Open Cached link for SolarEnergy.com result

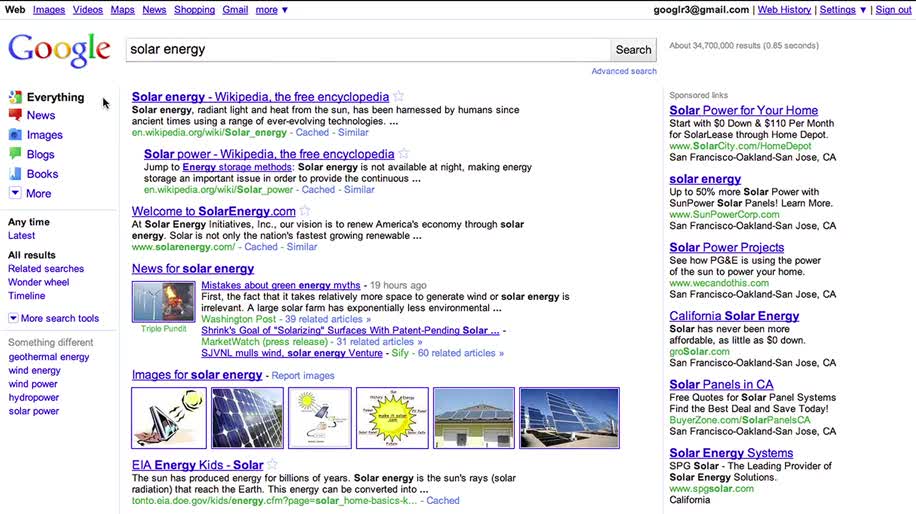point(261,247)
